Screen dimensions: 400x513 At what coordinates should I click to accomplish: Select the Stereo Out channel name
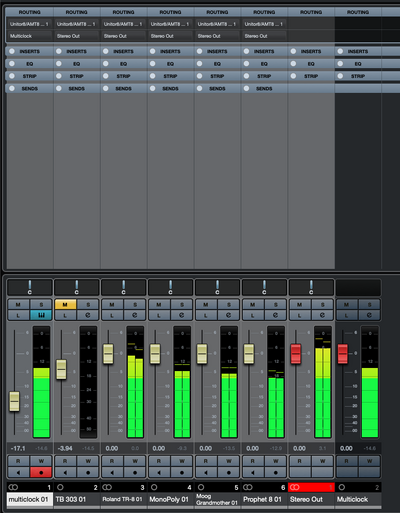pyautogui.click(x=311, y=499)
